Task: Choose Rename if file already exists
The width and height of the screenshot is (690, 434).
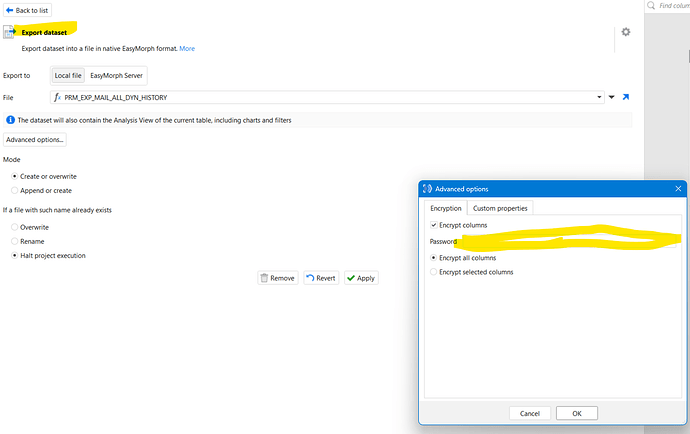Action: [x=14, y=241]
